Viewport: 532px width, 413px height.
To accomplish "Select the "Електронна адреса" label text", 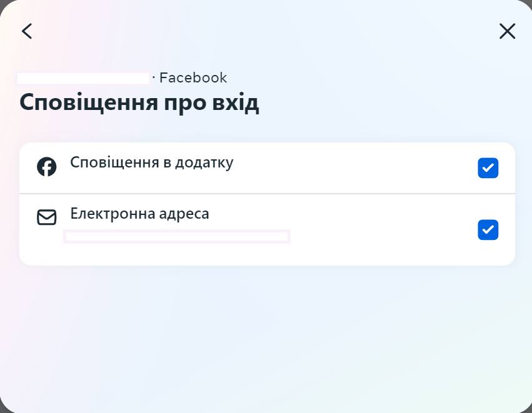I will (139, 214).
